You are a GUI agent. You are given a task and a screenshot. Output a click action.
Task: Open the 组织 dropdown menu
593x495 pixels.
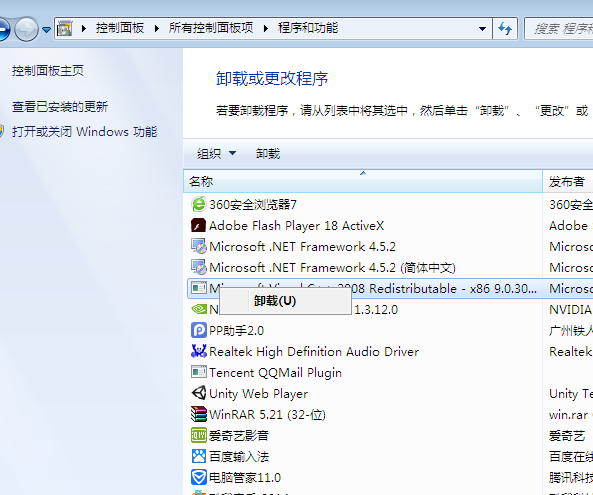[x=216, y=154]
